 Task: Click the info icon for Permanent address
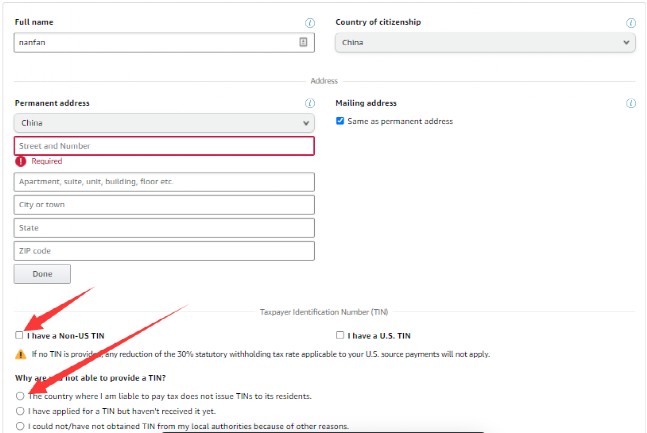coord(309,103)
